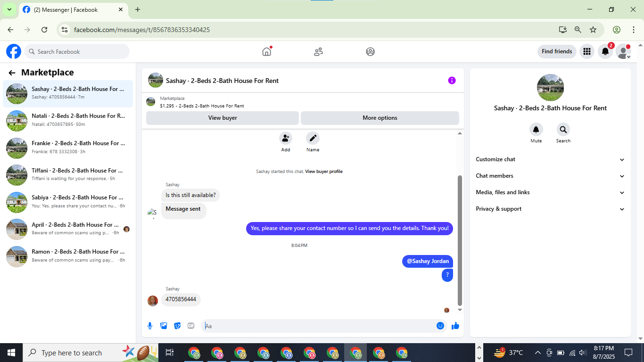Send a thumbs-up like
The height and width of the screenshot is (362, 644).
point(455,326)
